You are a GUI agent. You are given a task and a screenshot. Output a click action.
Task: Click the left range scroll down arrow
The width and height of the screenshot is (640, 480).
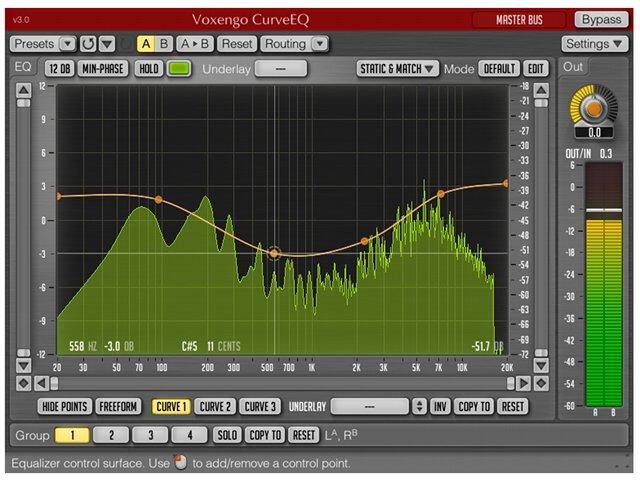(24, 365)
